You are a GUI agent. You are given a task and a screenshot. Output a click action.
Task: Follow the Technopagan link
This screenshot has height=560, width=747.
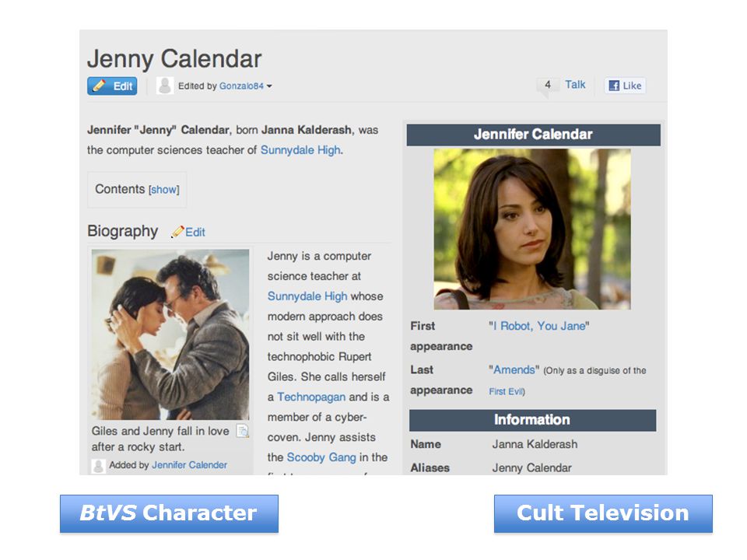[311, 397]
